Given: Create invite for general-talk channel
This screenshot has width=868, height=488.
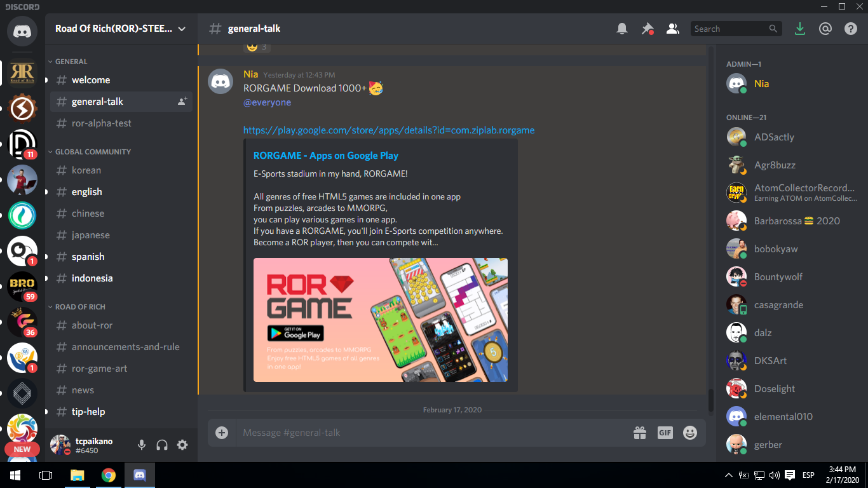Looking at the screenshot, I should point(182,102).
